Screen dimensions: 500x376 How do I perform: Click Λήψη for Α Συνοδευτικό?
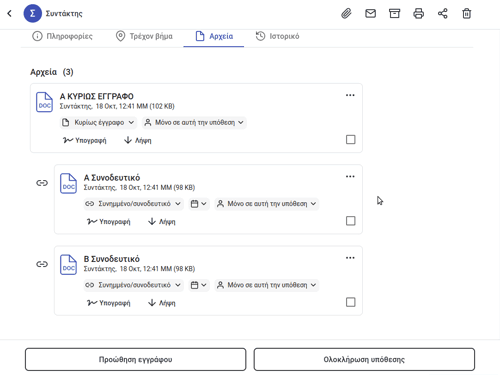(162, 222)
